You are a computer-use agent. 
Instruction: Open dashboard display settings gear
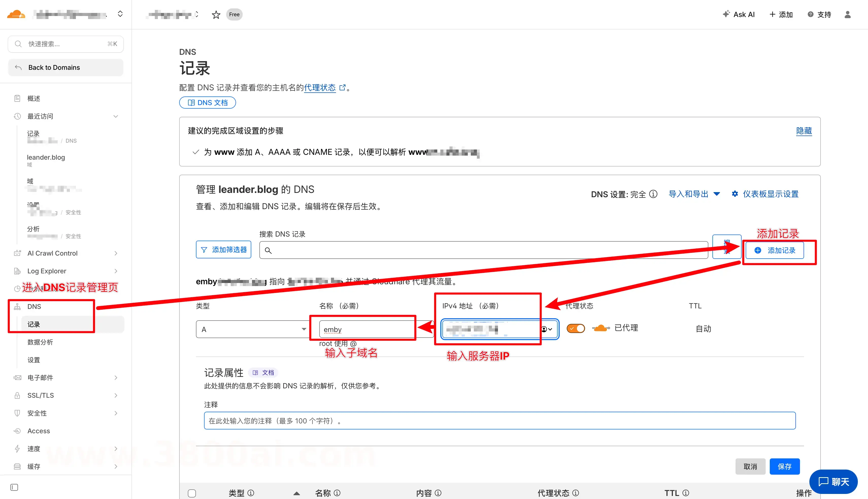(x=735, y=194)
